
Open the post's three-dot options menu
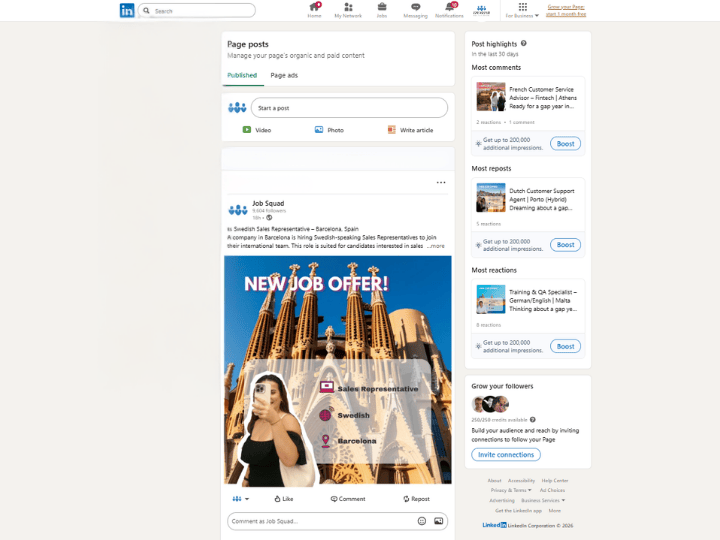(x=440, y=183)
